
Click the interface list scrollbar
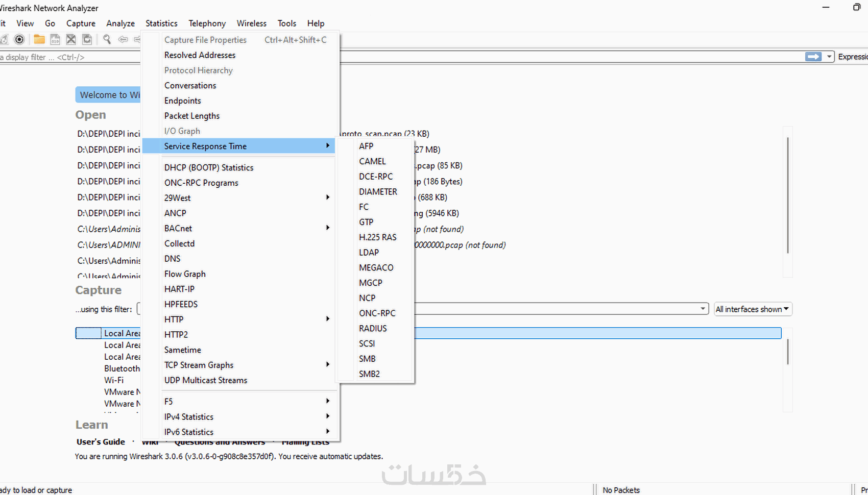click(788, 352)
